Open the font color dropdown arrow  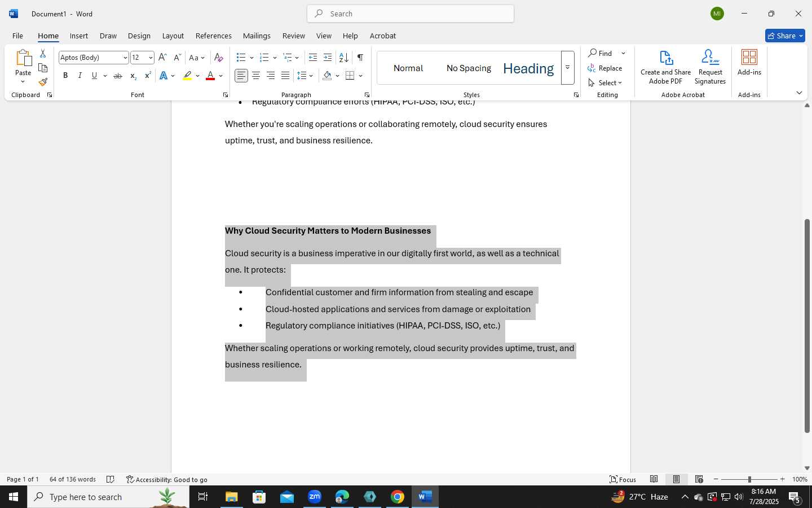point(221,76)
